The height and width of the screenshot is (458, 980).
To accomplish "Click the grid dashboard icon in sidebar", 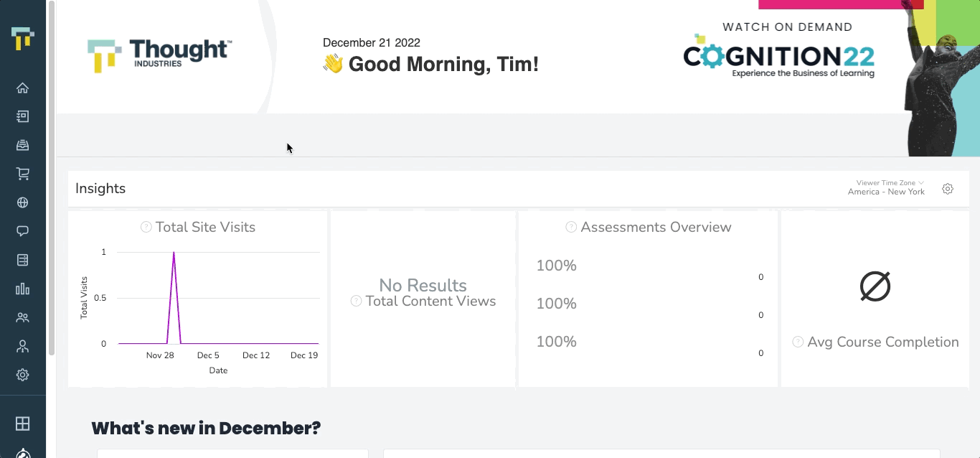I will tap(22, 424).
